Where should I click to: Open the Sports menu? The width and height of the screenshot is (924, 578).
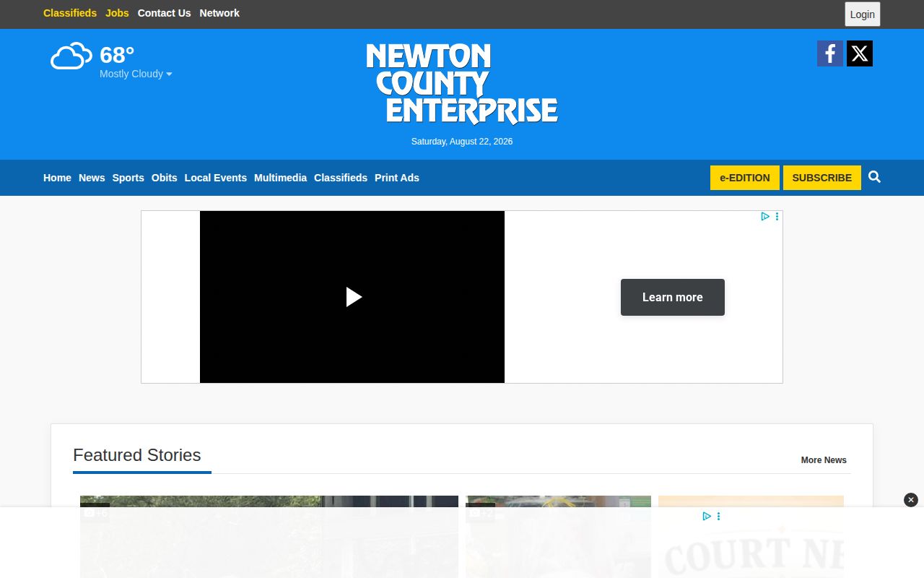click(128, 178)
